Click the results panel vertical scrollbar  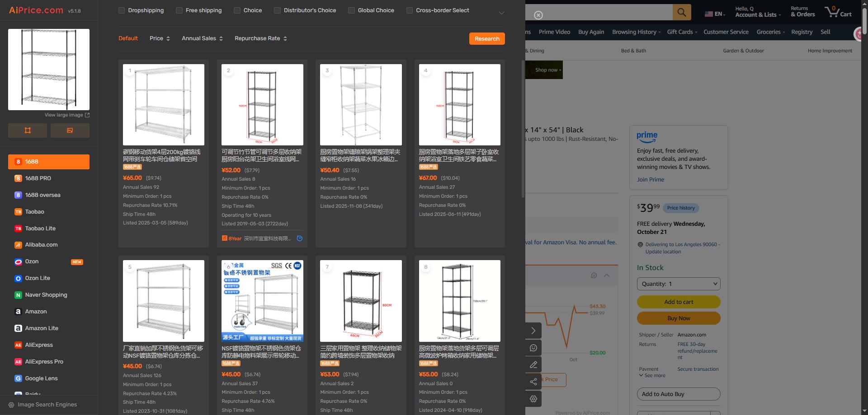click(x=523, y=130)
